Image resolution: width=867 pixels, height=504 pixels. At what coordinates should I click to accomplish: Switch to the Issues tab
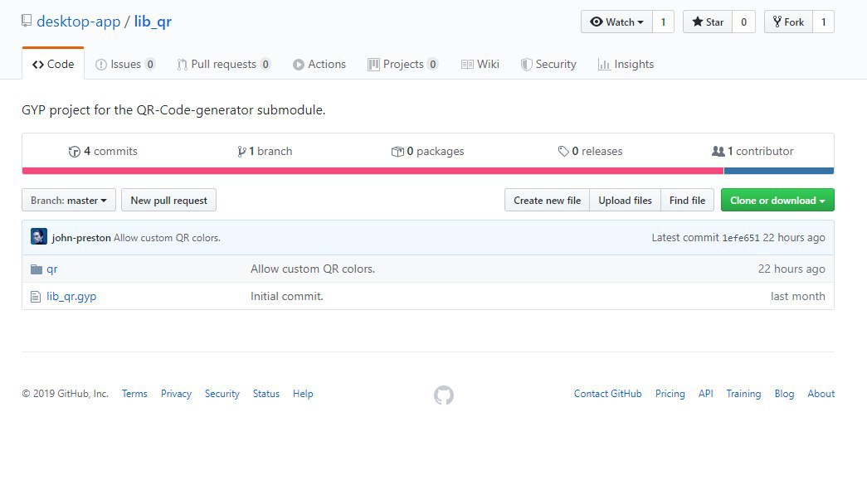click(125, 65)
